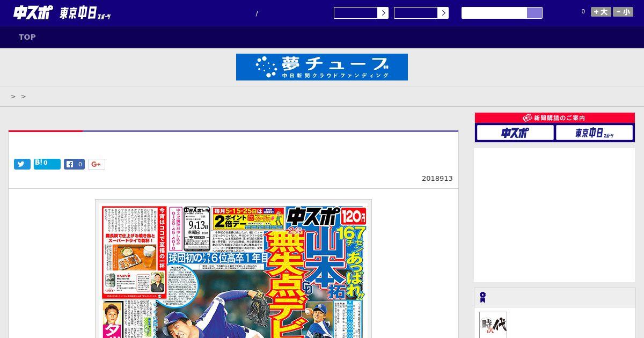Click the article date 2018913

click(437, 179)
